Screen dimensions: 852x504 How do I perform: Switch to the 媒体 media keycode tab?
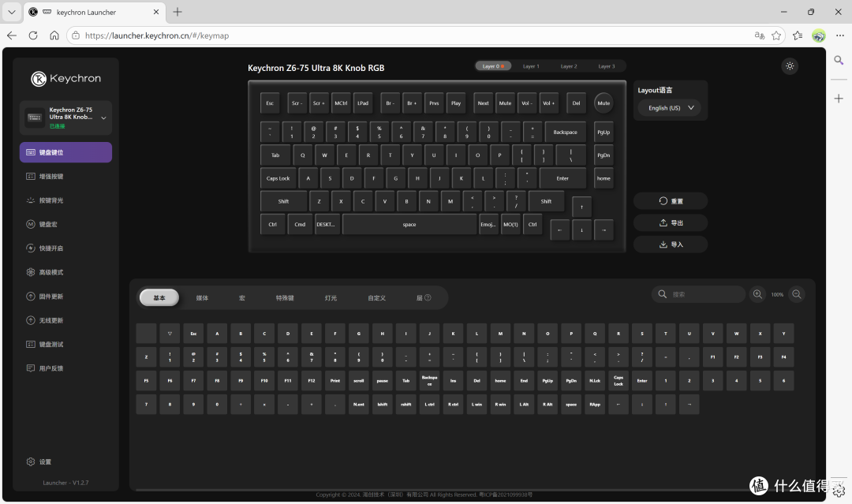(202, 297)
